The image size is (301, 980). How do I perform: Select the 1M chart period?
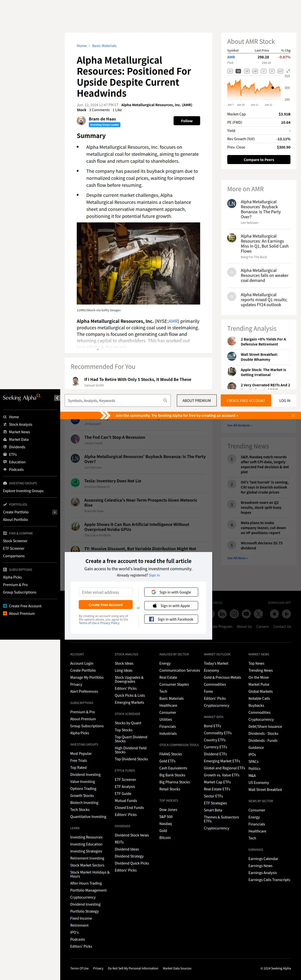click(247, 71)
